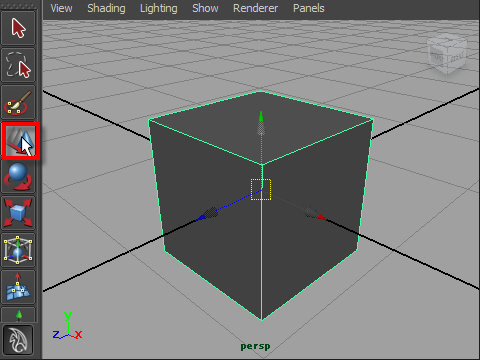Click the highlighted Move tool
This screenshot has height=360, width=480.
[x=21, y=141]
